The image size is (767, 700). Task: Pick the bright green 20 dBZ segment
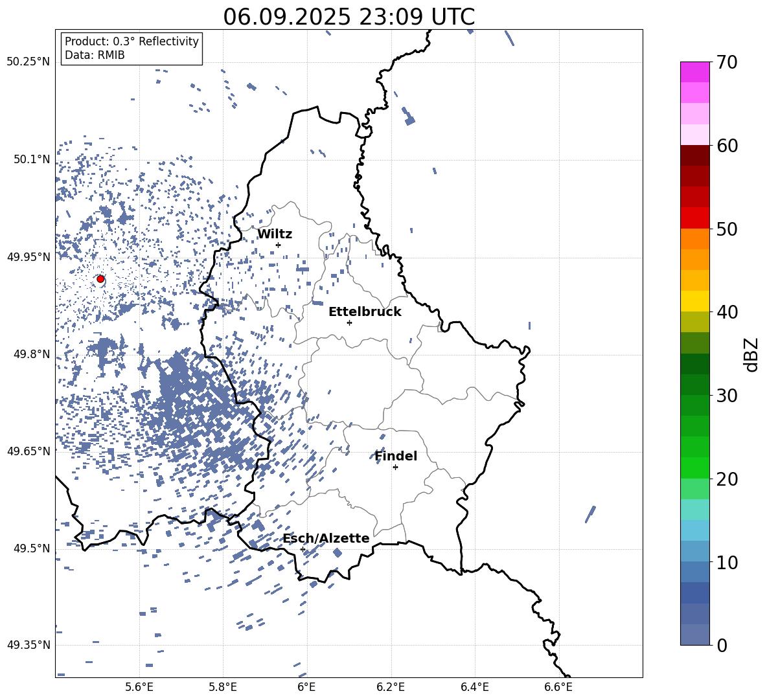click(695, 468)
